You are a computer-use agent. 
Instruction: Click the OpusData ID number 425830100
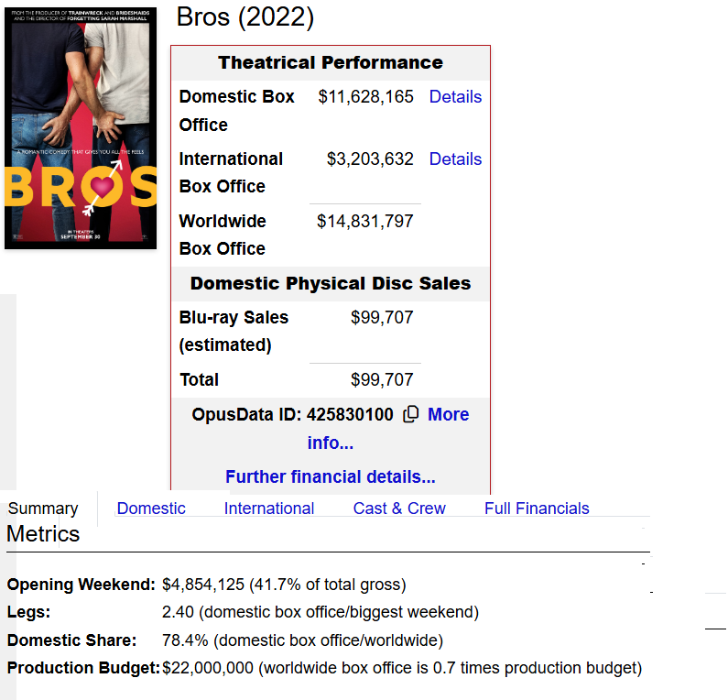(350, 414)
